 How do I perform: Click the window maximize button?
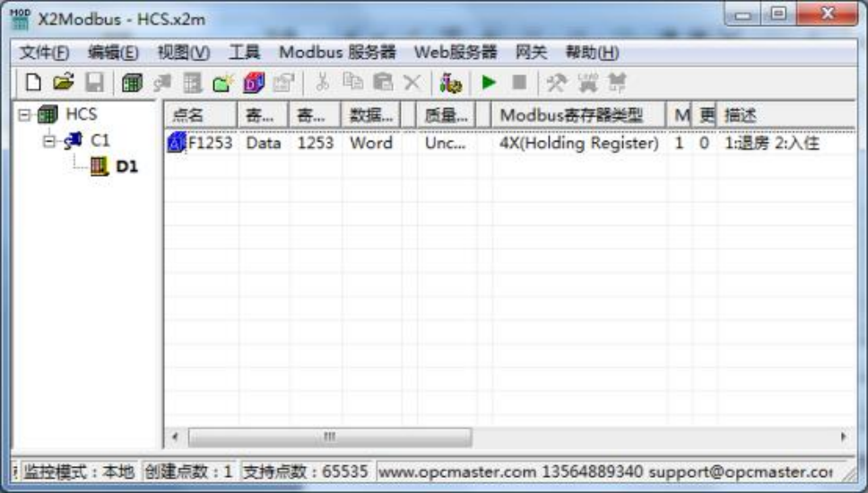point(778,13)
